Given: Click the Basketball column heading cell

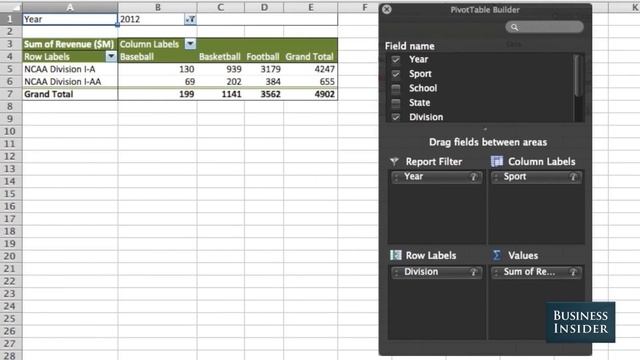Looking at the screenshot, I should click(220, 57).
